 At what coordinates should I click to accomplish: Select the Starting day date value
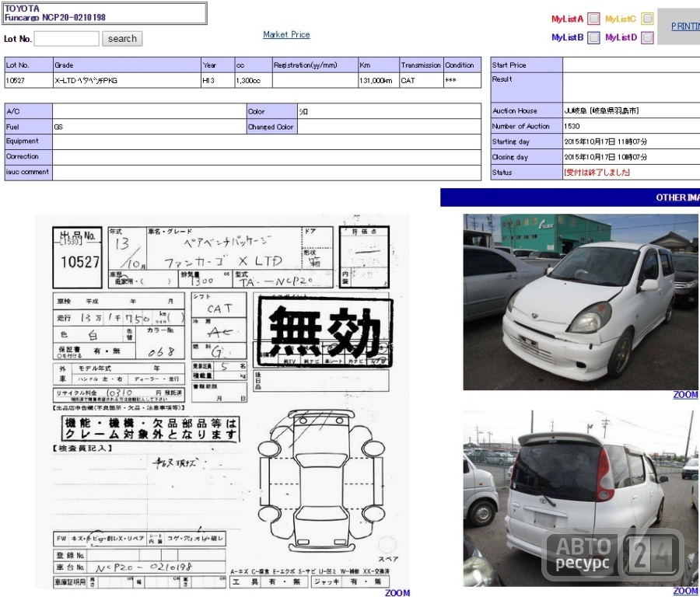[605, 141]
